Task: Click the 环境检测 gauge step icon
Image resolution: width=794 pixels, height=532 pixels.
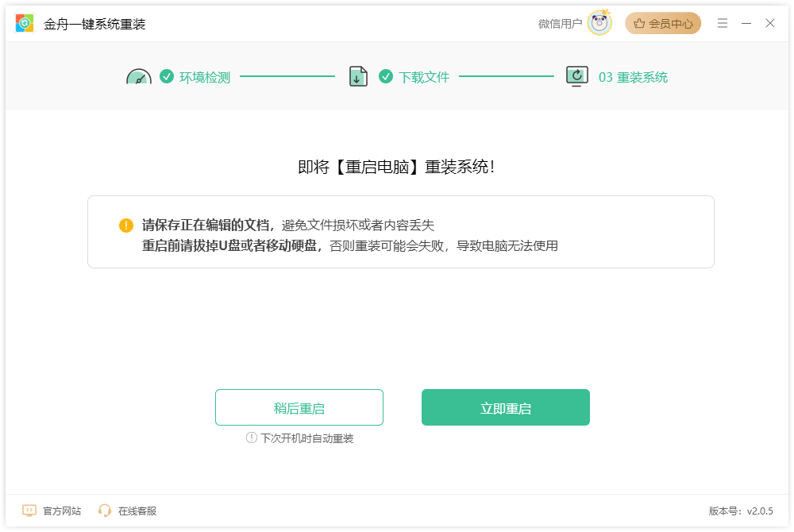Action: point(139,78)
